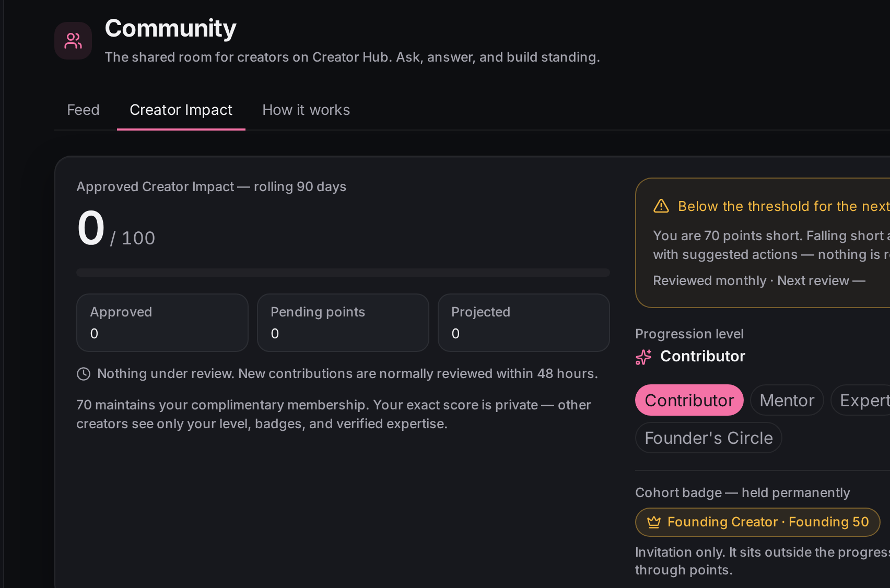Select the Expert level pill
The image size is (890, 588).
(861, 400)
